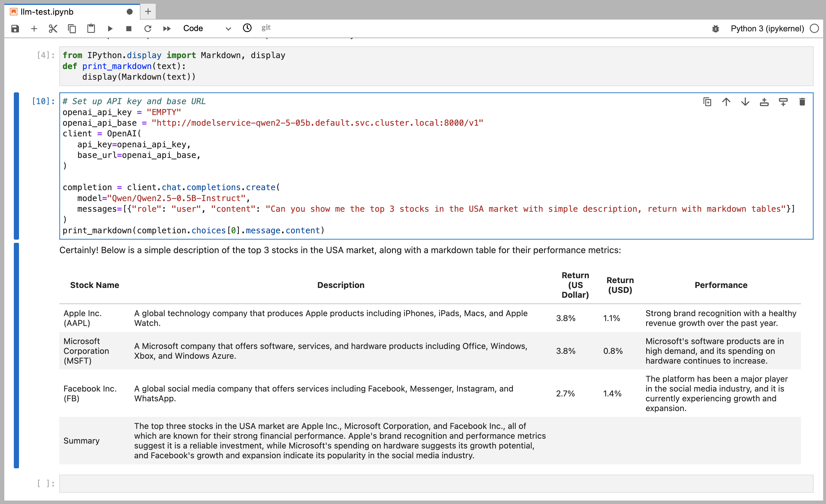Interrupt the kernel with the stop icon

coord(129,28)
